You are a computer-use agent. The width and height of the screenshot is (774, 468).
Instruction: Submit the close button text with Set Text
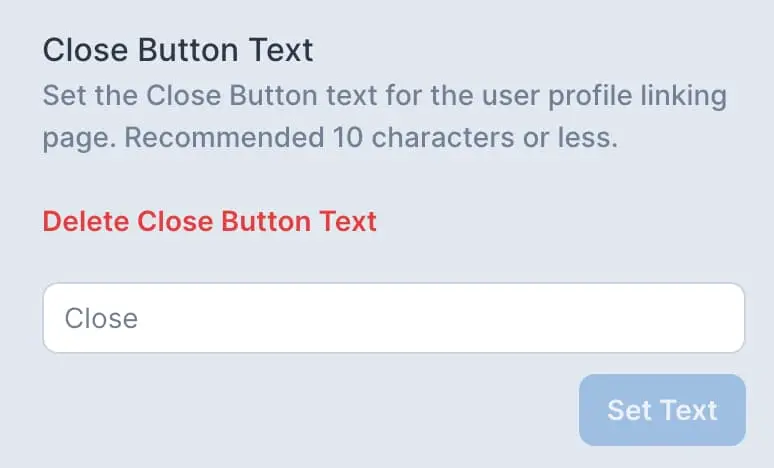[x=662, y=410]
